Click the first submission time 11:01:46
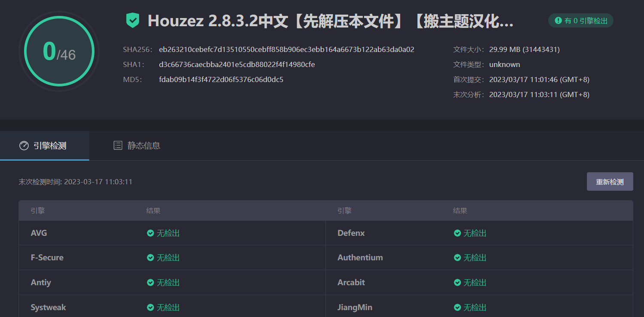Image resolution: width=644 pixels, height=317 pixels. coord(539,79)
